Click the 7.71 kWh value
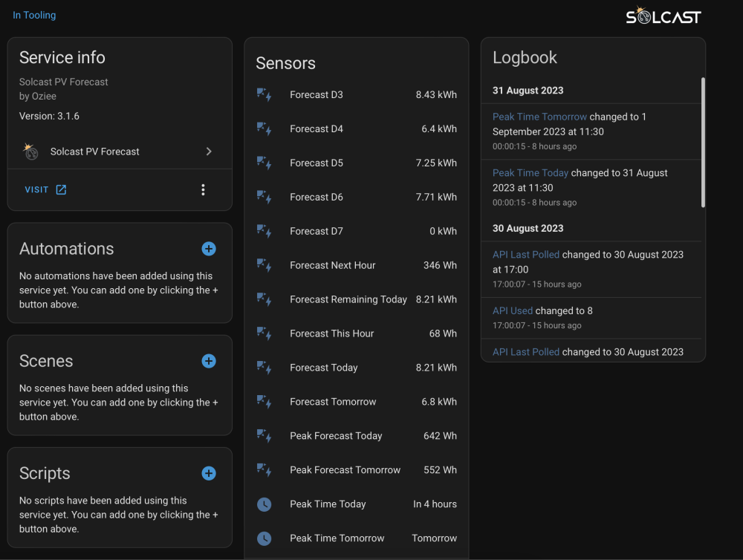 pos(436,197)
